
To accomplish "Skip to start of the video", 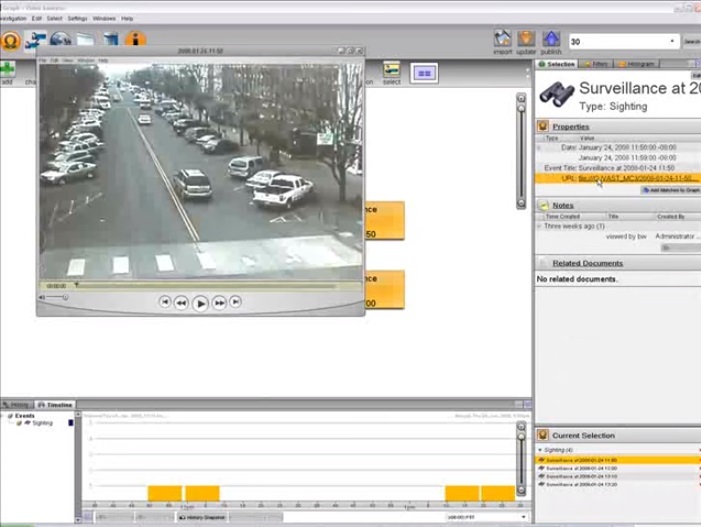I will [165, 302].
